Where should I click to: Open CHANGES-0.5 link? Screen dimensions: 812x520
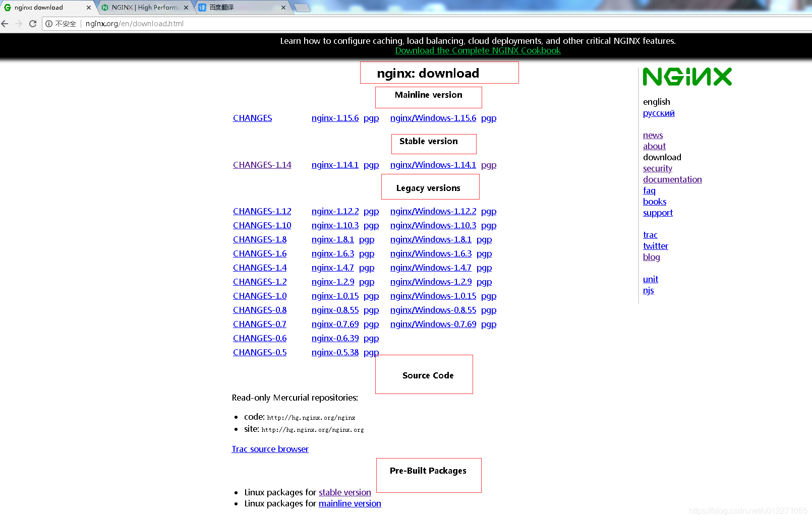pyautogui.click(x=260, y=352)
